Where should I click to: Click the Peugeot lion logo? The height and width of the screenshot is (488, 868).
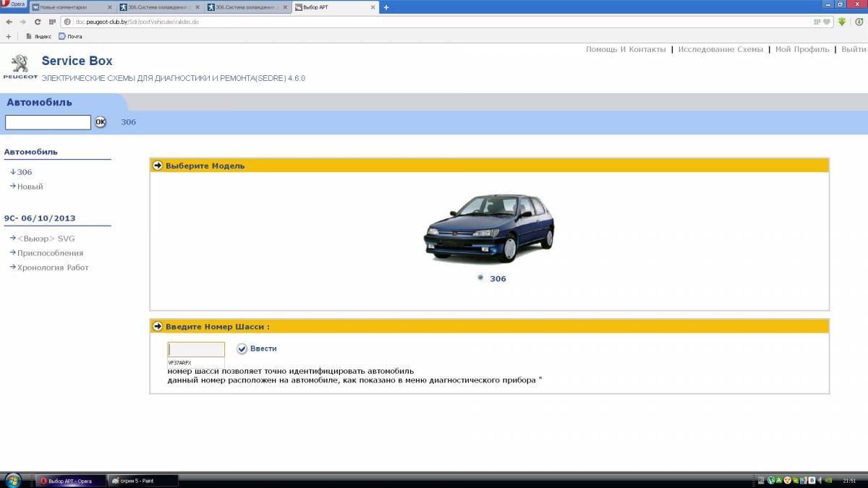point(20,64)
